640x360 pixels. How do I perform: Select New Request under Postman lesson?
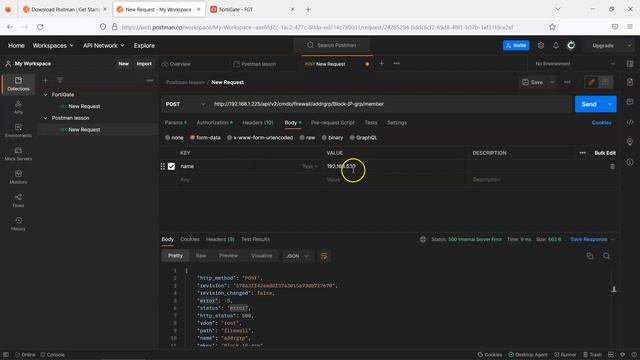pyautogui.click(x=84, y=130)
